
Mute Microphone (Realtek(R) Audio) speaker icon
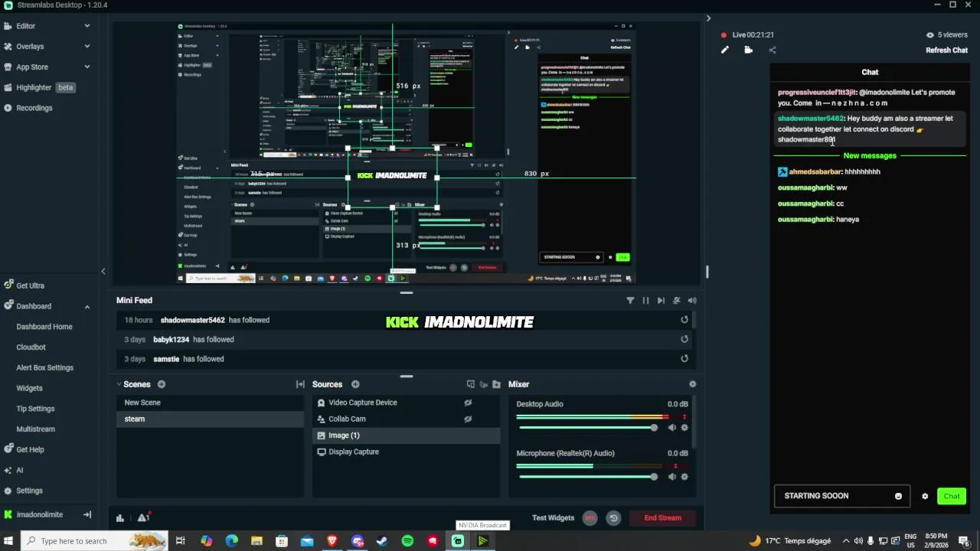pos(671,477)
